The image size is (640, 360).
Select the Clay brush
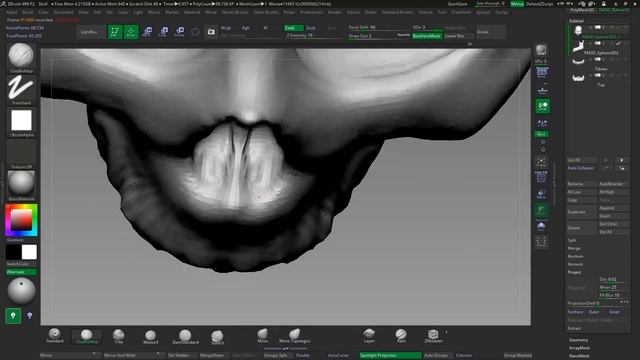pyautogui.click(x=119, y=336)
